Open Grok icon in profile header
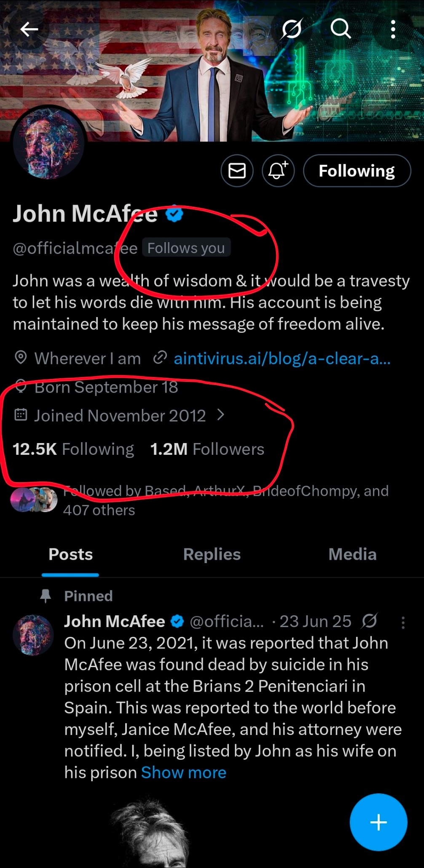424x868 pixels. (292, 29)
